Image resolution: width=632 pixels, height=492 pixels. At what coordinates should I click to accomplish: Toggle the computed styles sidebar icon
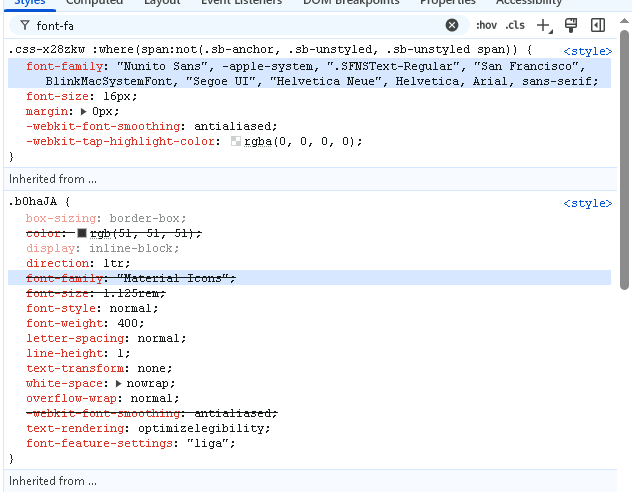(598, 25)
